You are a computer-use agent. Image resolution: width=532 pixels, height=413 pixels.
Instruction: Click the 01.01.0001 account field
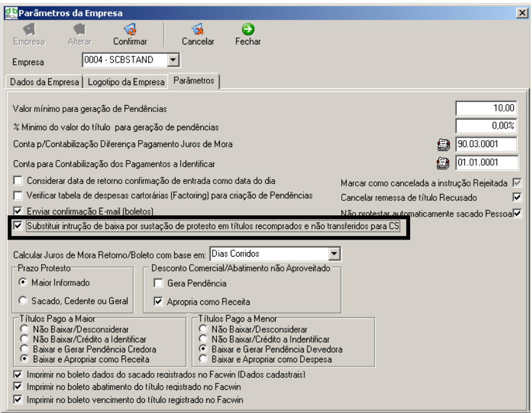[x=487, y=162]
